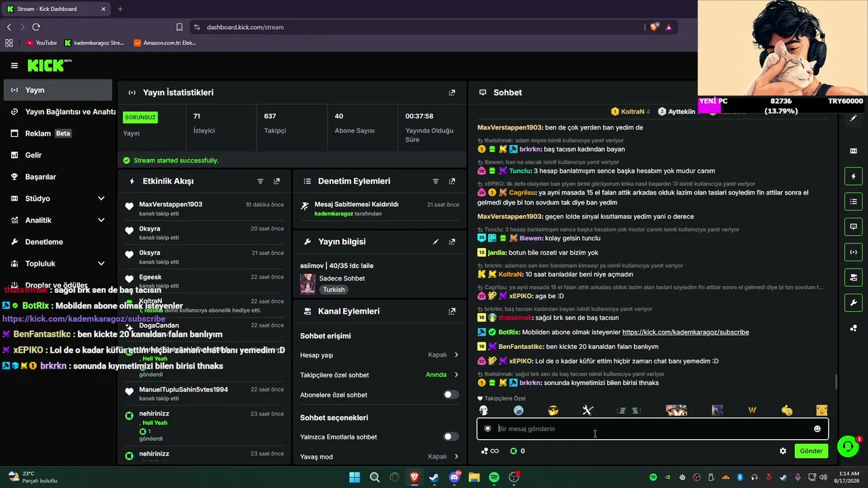Reload the browser page
The image size is (868, 488).
36,27
